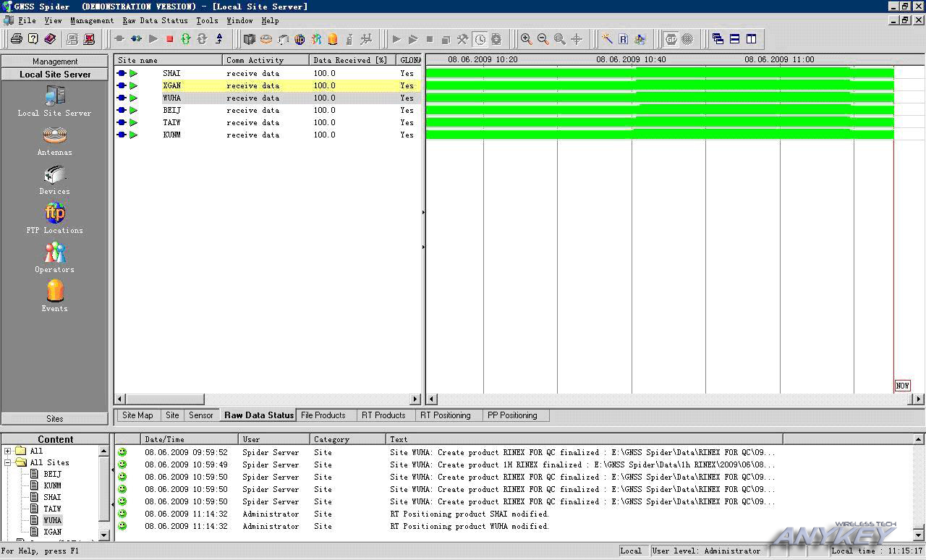This screenshot has height=560, width=926.
Task: Click the timeline horizontal scrollbar right arrow
Action: tap(919, 399)
